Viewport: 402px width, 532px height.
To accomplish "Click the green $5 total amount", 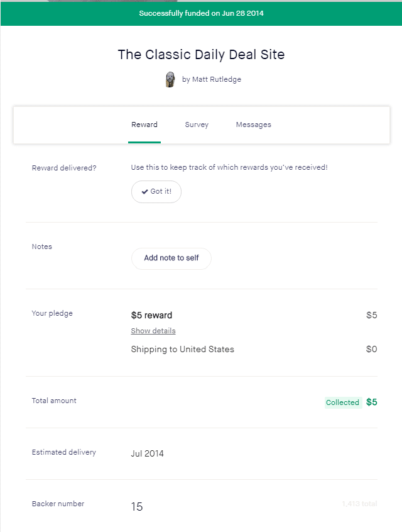I will click(x=371, y=402).
